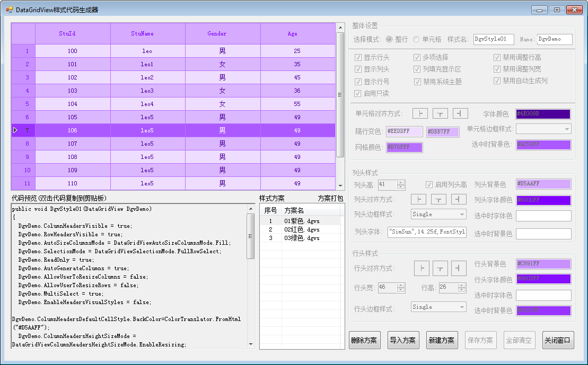Screen dimensions: 588x365
Task: Click 保存方案 button
Action: coord(481,340)
